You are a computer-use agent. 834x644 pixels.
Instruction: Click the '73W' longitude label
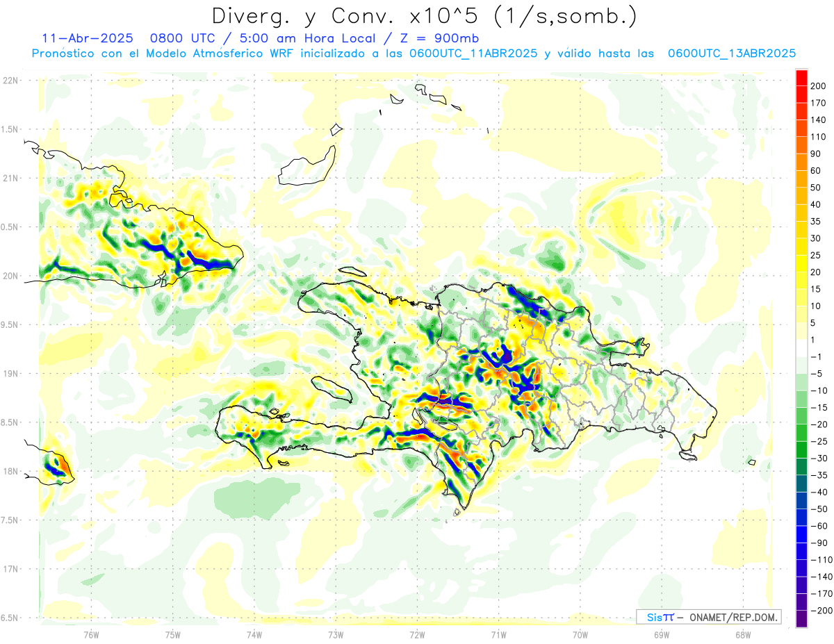(x=336, y=635)
